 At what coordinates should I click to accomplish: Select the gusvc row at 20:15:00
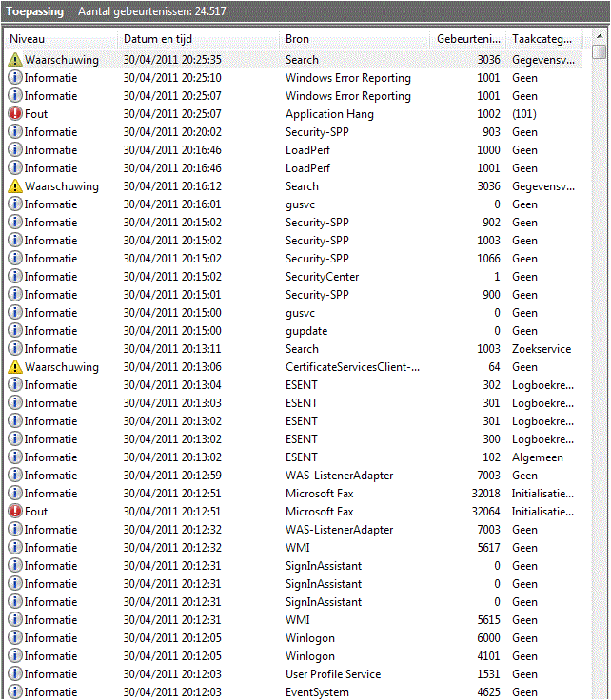point(293,313)
